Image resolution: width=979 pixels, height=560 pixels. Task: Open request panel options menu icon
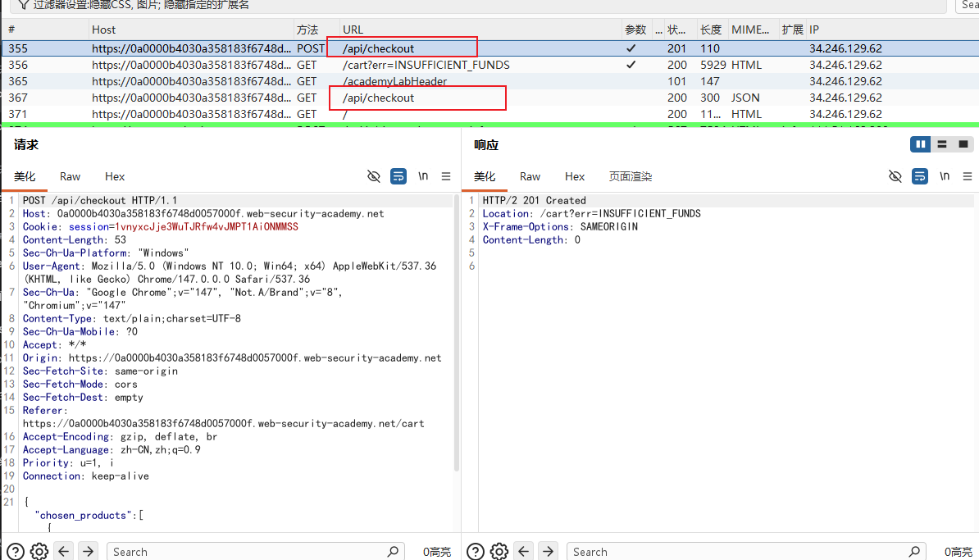(x=446, y=176)
